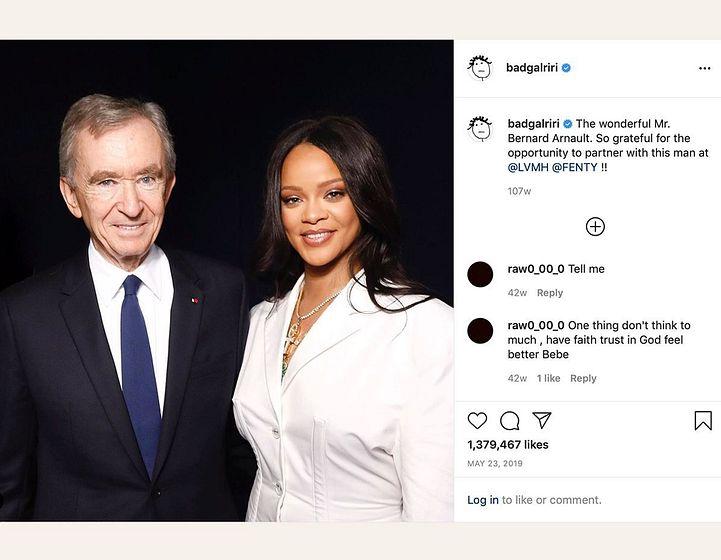
Task: Open badgalriri profile picture in header
Action: [x=480, y=68]
